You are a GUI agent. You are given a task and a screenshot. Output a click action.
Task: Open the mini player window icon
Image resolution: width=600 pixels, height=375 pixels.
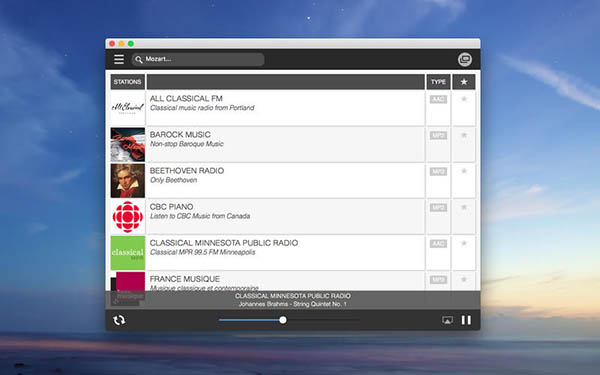(465, 59)
